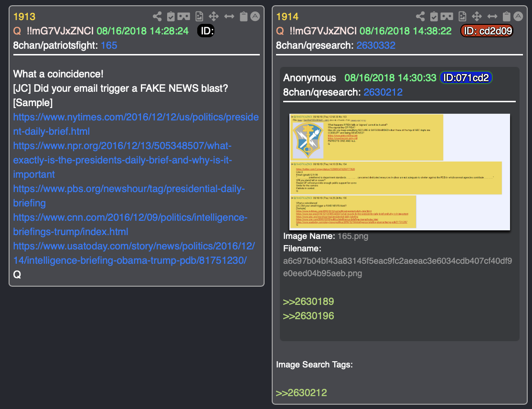Open qresearch post 2630332 link

pos(375,45)
